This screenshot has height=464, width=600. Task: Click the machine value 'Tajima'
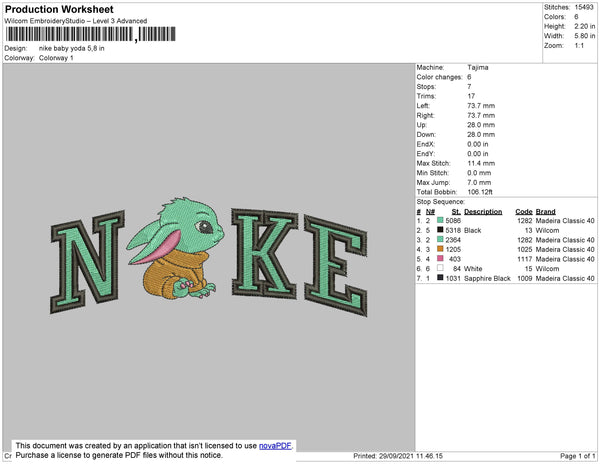[x=478, y=67]
